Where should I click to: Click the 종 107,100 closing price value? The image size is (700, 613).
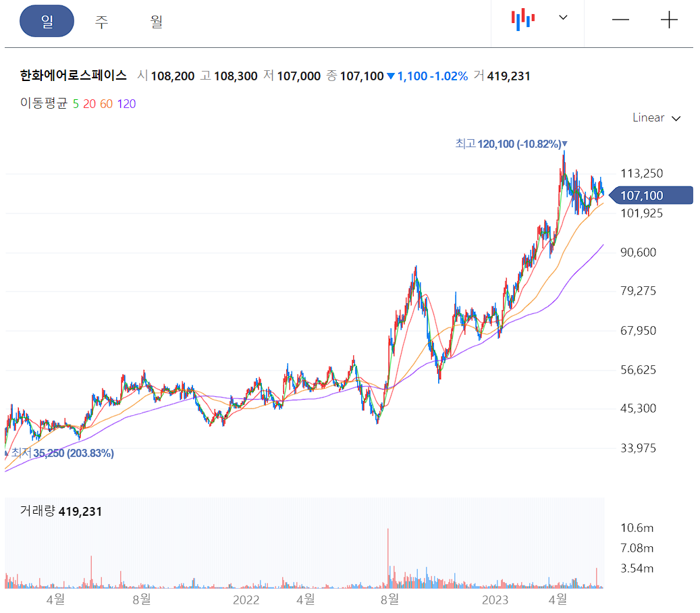coord(355,76)
